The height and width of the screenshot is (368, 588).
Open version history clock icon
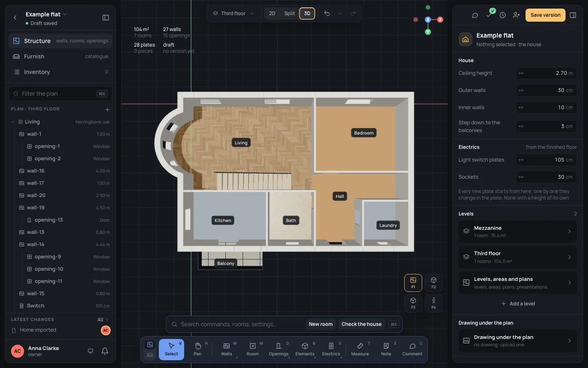click(503, 15)
